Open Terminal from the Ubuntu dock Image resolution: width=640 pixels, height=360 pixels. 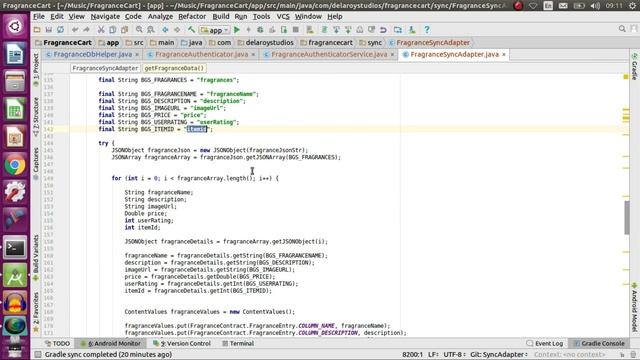pos(15,247)
